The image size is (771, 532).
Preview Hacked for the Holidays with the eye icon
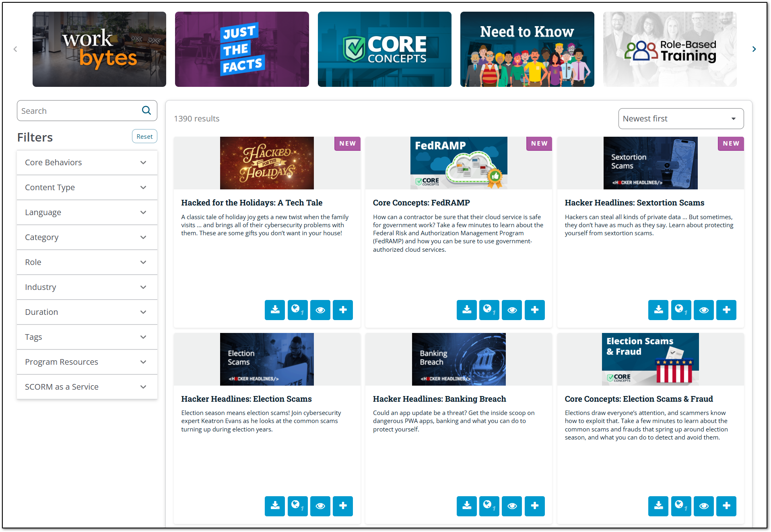(x=320, y=310)
